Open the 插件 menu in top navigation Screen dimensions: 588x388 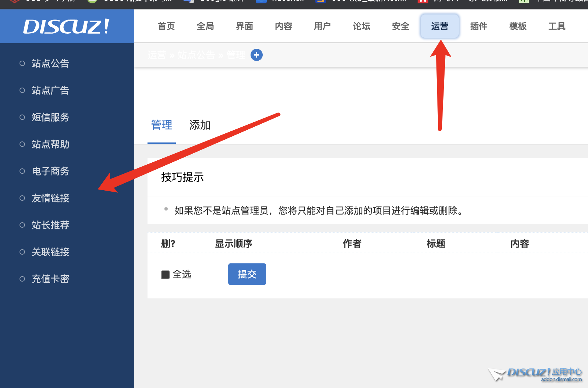479,26
